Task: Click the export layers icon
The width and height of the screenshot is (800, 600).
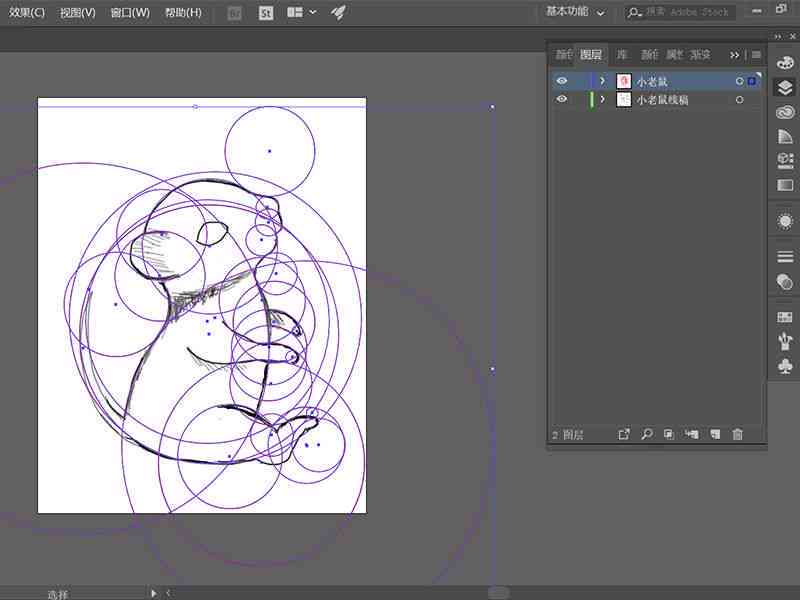Action: click(623, 434)
